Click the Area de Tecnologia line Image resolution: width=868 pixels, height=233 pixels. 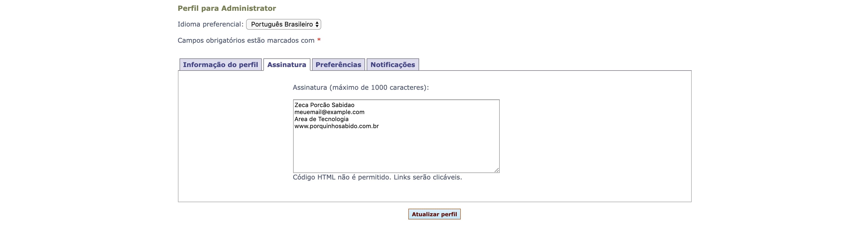tap(321, 119)
